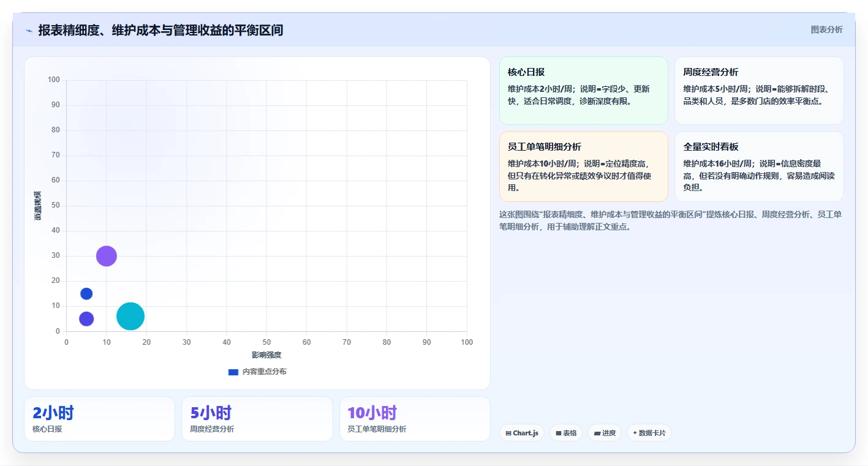Open the 核心日报 info card
Viewport: 868px width, 466px height.
[x=583, y=91]
